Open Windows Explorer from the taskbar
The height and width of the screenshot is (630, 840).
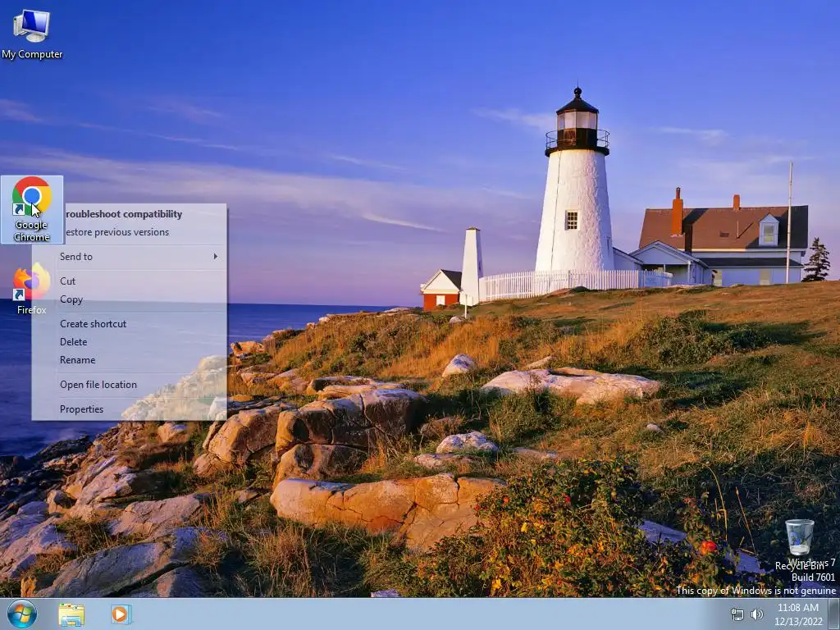[71, 614]
